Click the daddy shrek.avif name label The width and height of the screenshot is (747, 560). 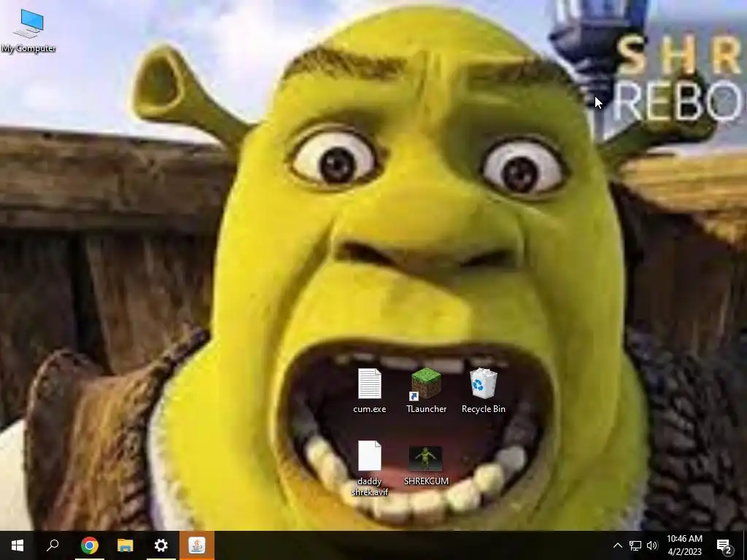(370, 486)
